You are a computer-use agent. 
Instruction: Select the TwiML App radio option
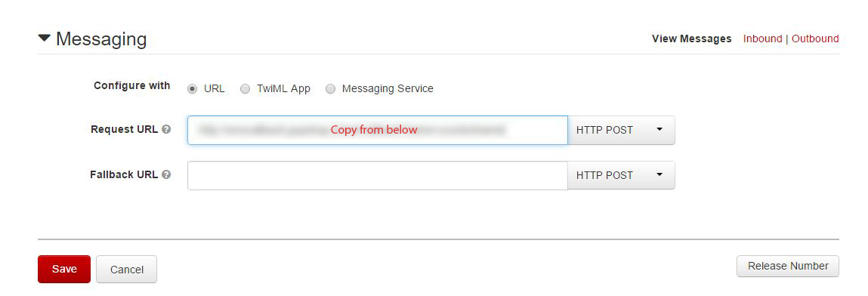(246, 89)
